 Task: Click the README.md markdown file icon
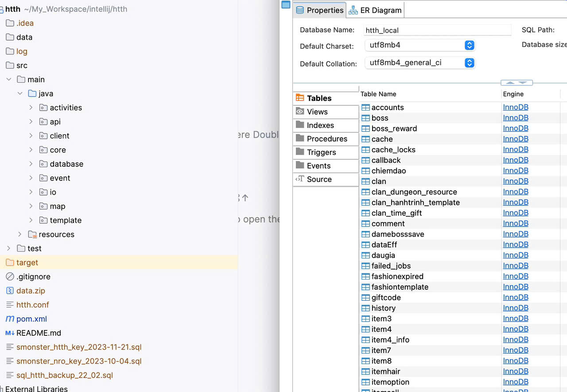(10, 333)
